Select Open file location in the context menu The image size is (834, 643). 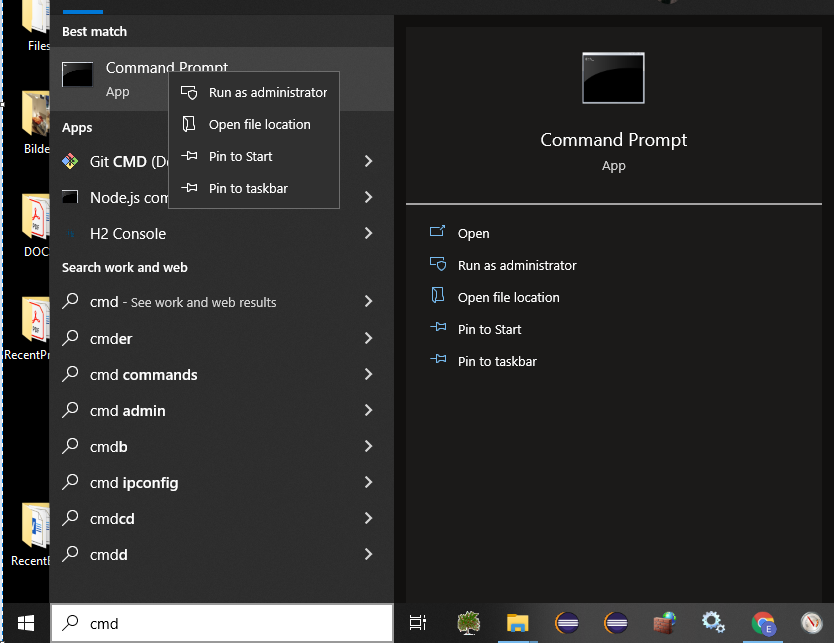259,124
